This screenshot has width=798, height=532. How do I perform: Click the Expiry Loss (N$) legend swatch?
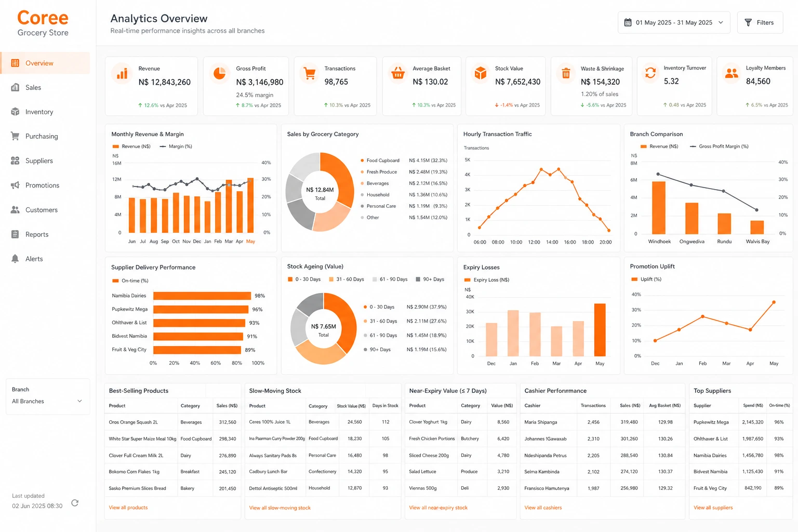click(x=467, y=280)
